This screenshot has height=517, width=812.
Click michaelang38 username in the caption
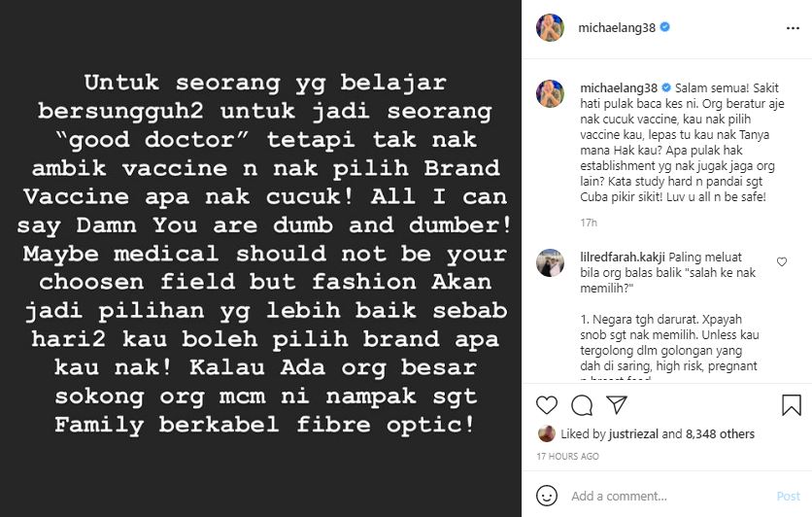(619, 88)
